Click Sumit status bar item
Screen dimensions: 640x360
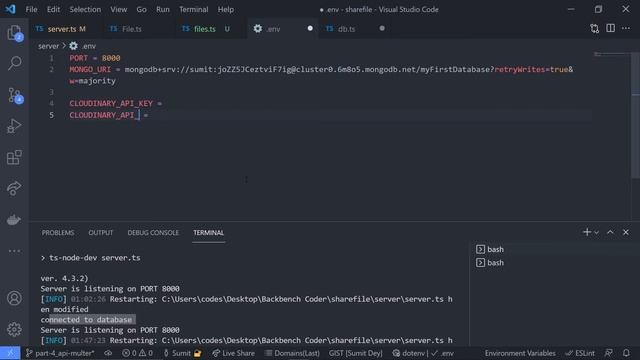(x=182, y=353)
